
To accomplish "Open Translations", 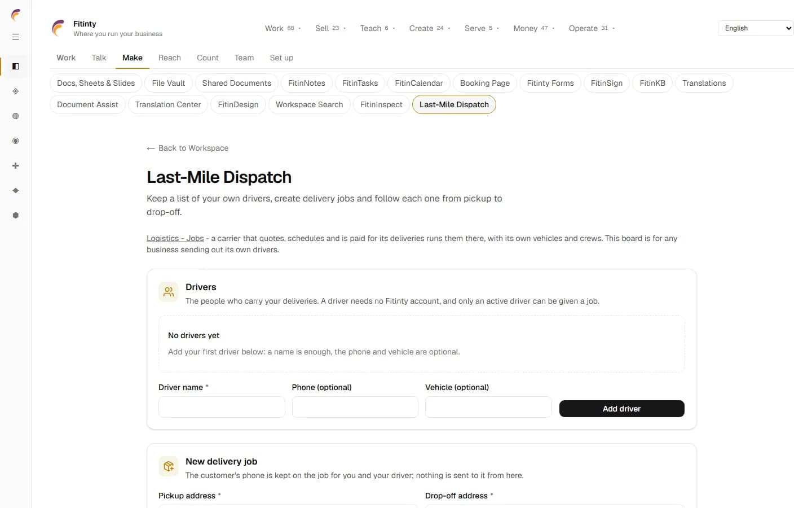I will point(704,83).
